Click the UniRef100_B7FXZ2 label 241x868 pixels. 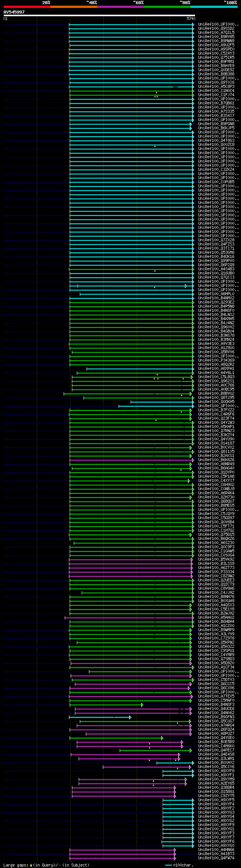click(x=216, y=410)
